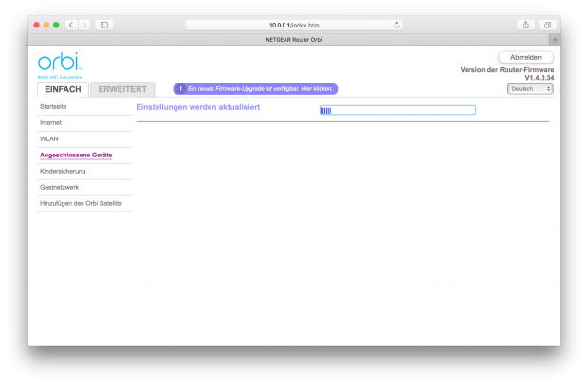The width and height of the screenshot is (588, 385).
Task: Open Startseite in the sidebar
Action: pos(54,107)
